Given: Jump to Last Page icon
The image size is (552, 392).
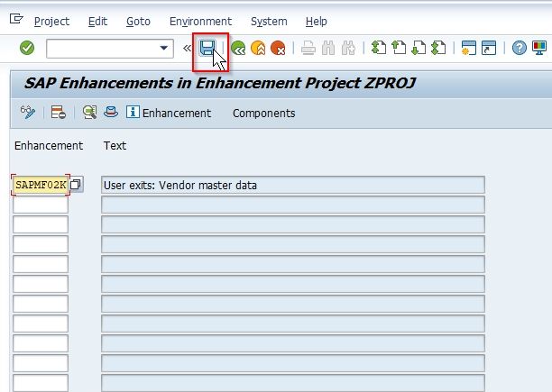Looking at the screenshot, I should coord(438,48).
